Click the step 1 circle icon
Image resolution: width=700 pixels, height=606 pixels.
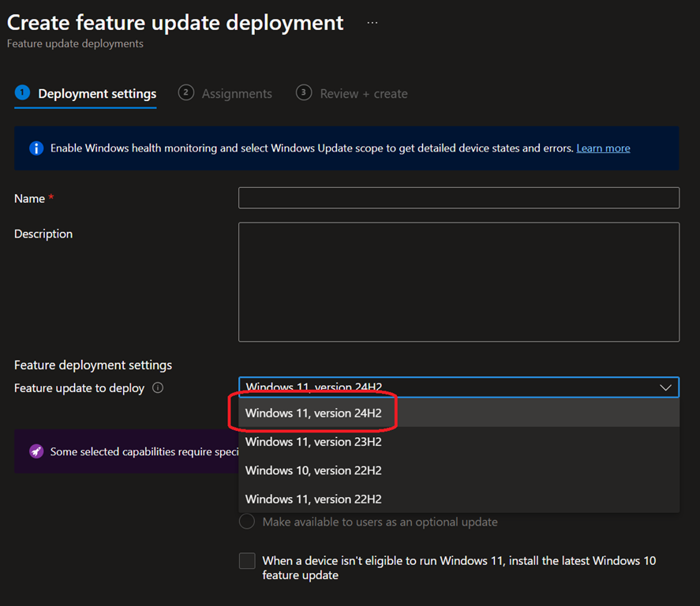click(22, 93)
